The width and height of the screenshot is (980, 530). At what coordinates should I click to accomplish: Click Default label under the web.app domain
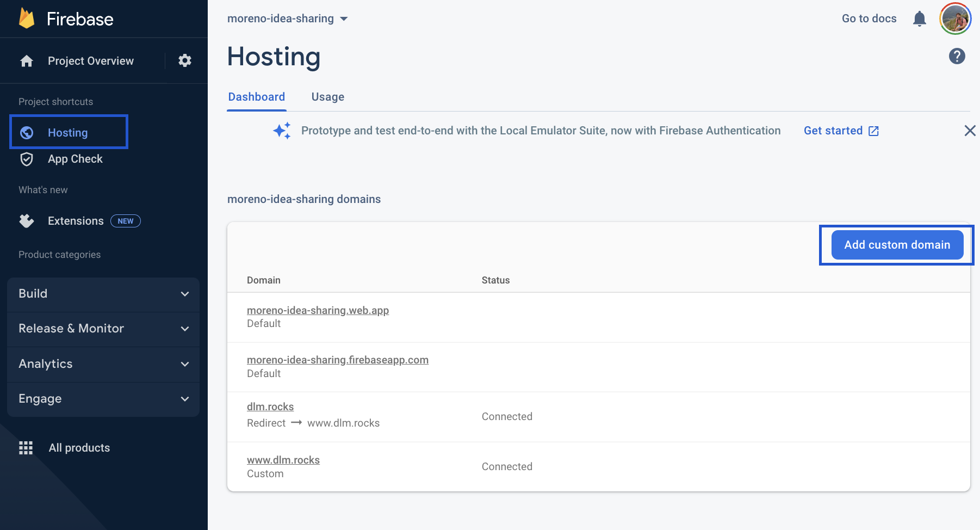(264, 323)
